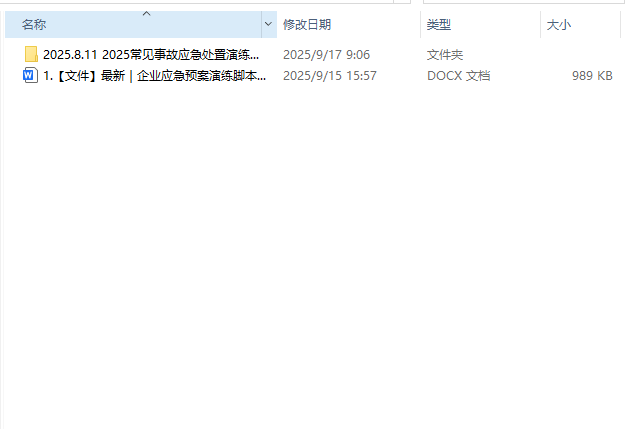Open the 名称 column filter dropdown arrow

pos(268,24)
